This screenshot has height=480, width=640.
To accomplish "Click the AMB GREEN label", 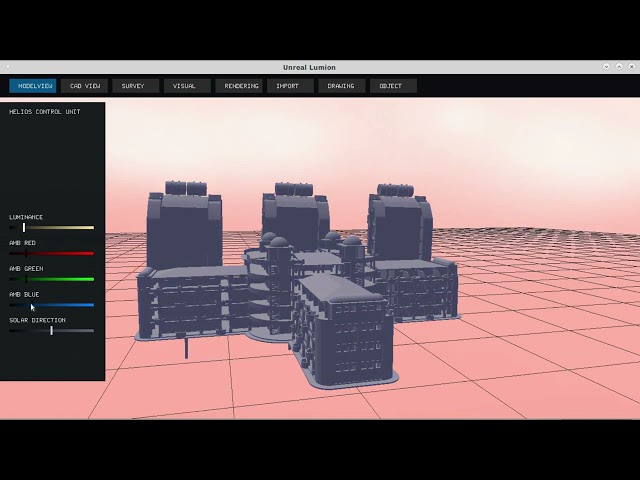I will (26, 269).
